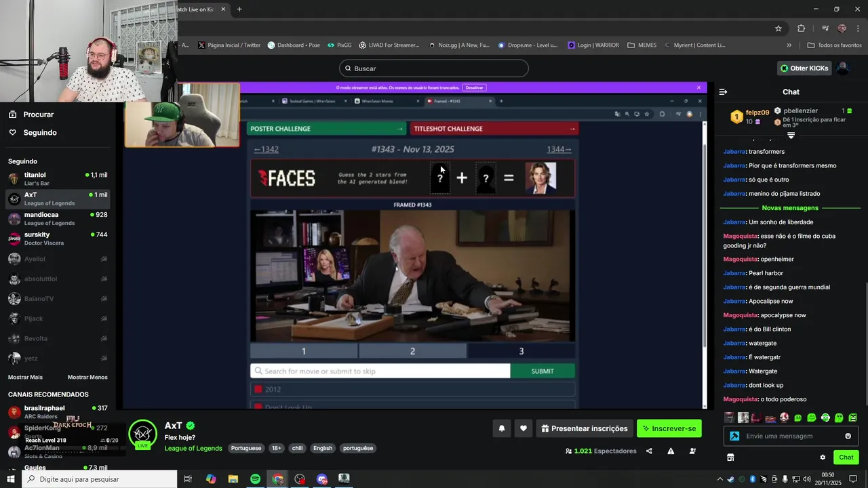Collapse the chat panel arrow icon

click(723, 91)
